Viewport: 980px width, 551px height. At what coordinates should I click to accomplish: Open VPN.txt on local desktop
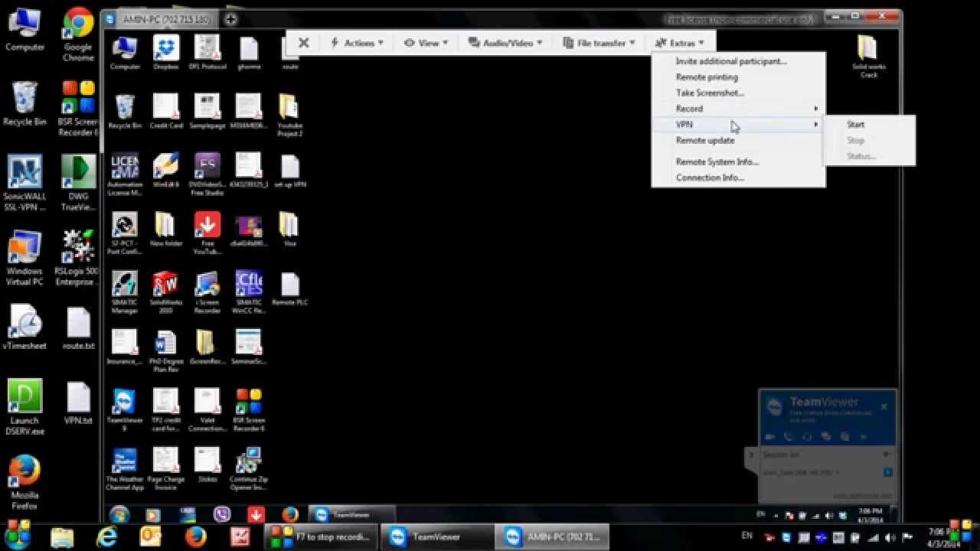pyautogui.click(x=78, y=403)
